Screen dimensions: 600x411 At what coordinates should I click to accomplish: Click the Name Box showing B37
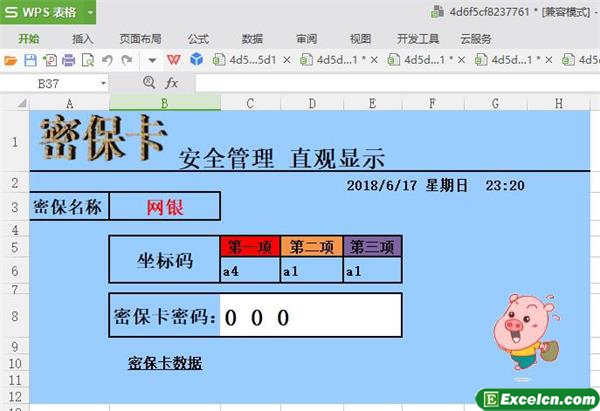coord(49,83)
